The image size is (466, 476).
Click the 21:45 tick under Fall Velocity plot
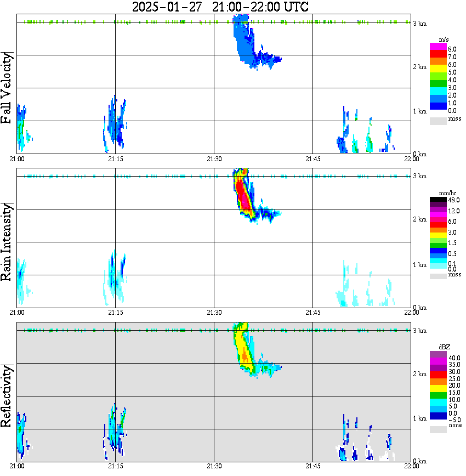(x=313, y=159)
